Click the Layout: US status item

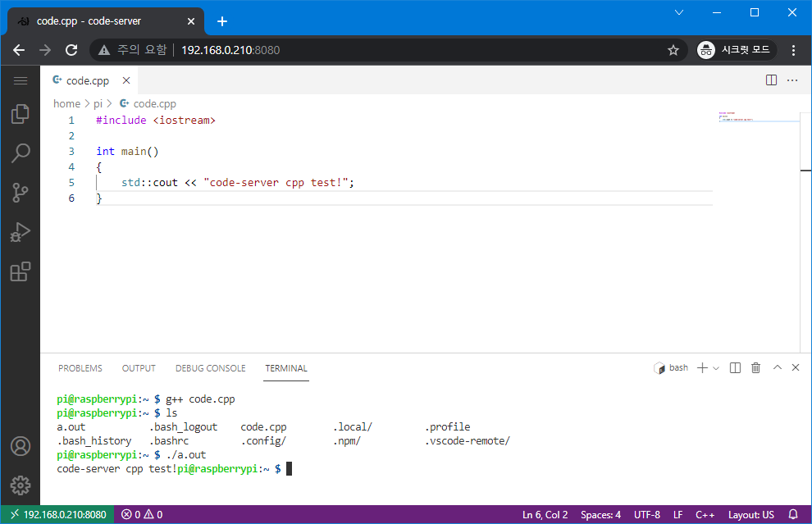(750, 515)
